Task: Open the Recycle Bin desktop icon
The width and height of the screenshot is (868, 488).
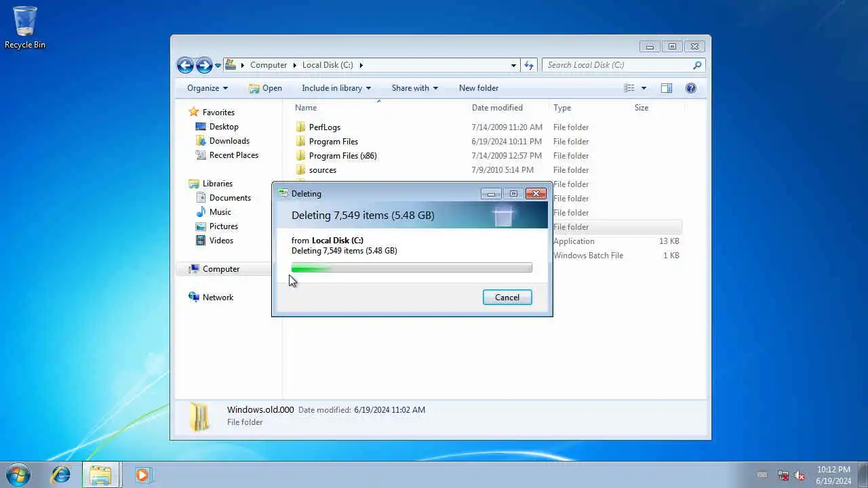Action: [x=25, y=27]
